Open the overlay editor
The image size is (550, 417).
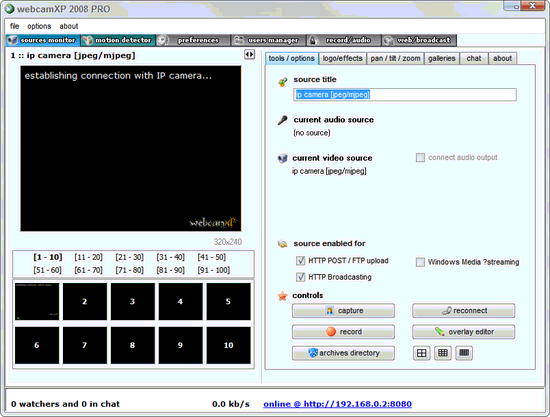(464, 332)
